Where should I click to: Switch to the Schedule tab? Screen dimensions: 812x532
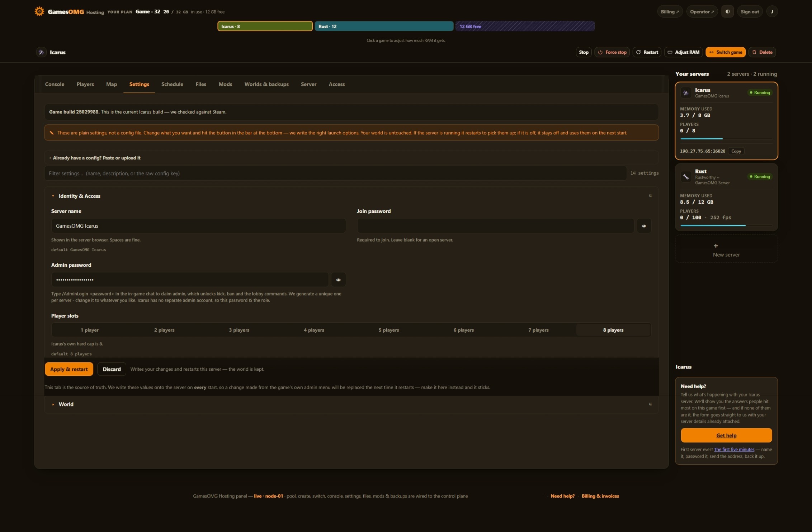[x=172, y=84]
